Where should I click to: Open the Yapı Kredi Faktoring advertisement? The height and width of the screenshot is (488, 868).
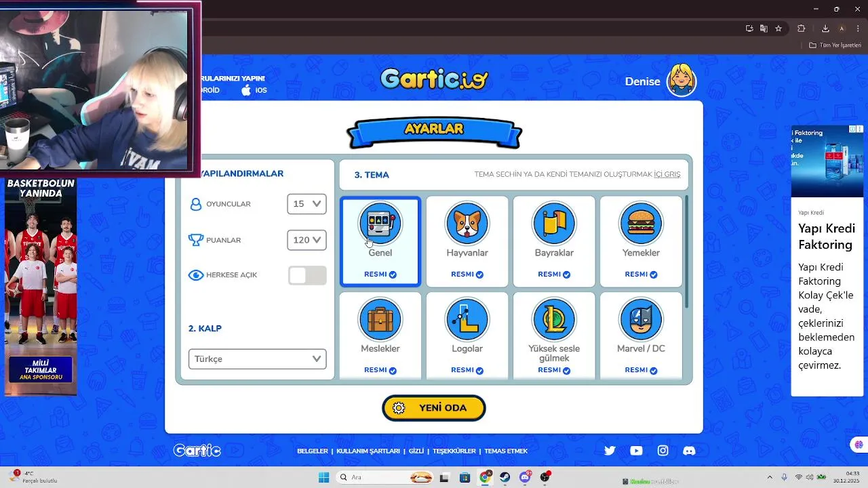pyautogui.click(x=827, y=260)
